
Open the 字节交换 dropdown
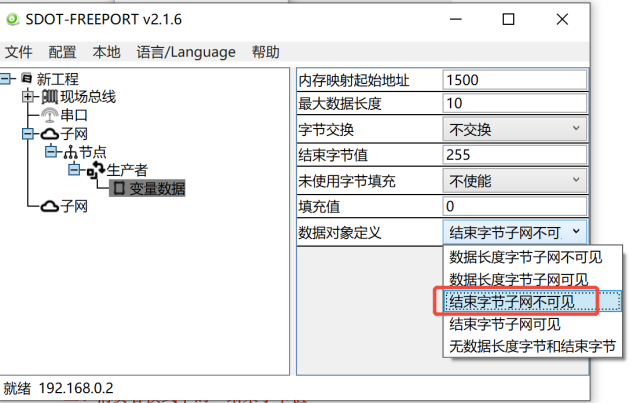pyautogui.click(x=514, y=130)
